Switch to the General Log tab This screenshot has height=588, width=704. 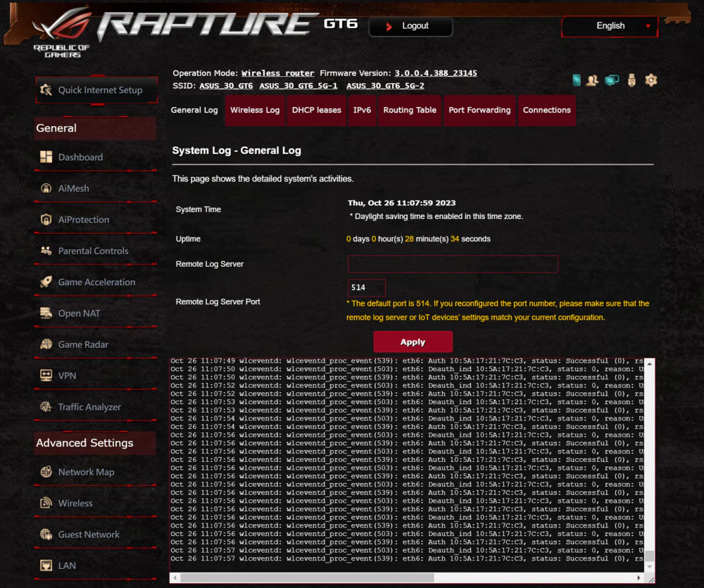(x=194, y=110)
